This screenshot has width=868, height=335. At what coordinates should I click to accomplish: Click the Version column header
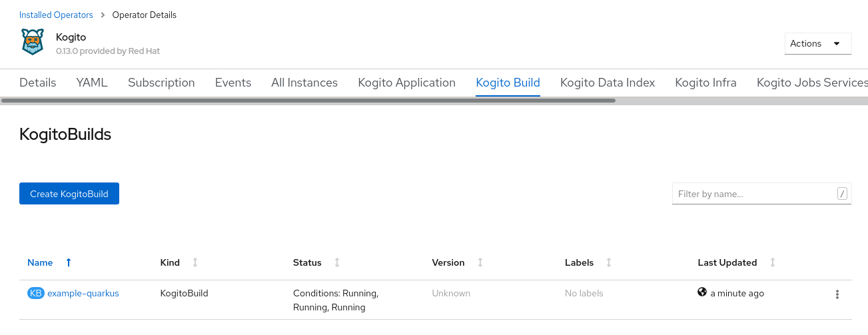tap(448, 262)
